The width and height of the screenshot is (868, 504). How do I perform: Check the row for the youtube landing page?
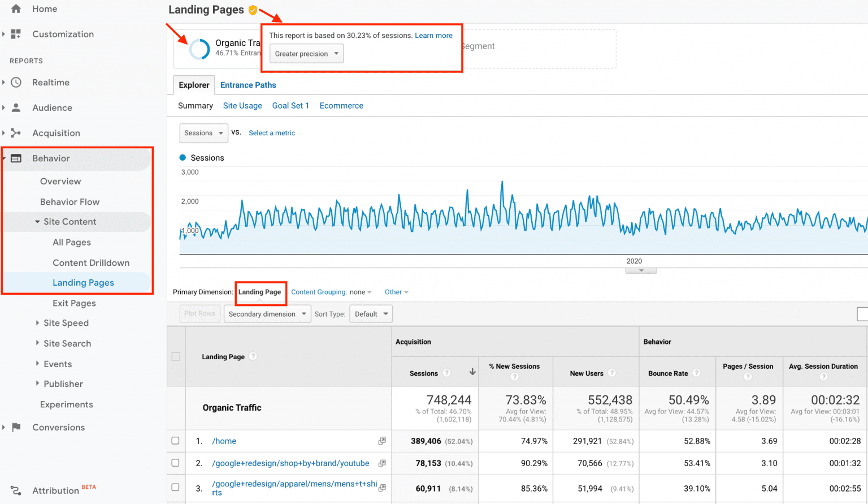(x=176, y=463)
